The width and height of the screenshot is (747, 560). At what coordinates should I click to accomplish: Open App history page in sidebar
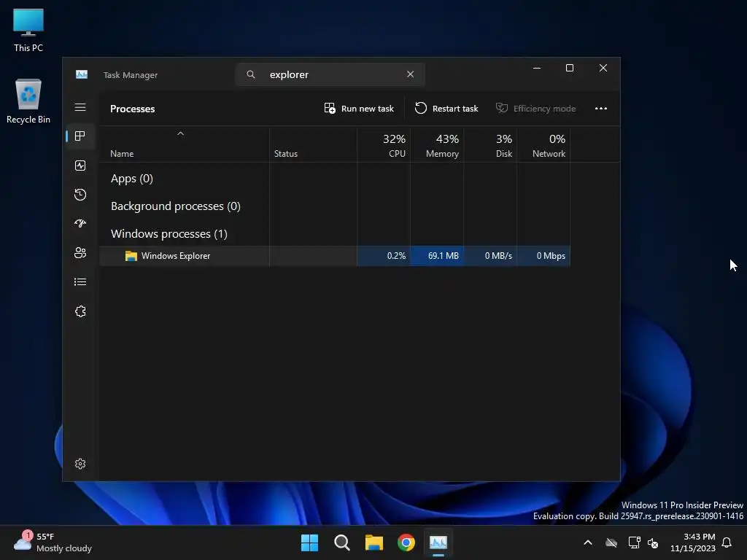(x=80, y=194)
